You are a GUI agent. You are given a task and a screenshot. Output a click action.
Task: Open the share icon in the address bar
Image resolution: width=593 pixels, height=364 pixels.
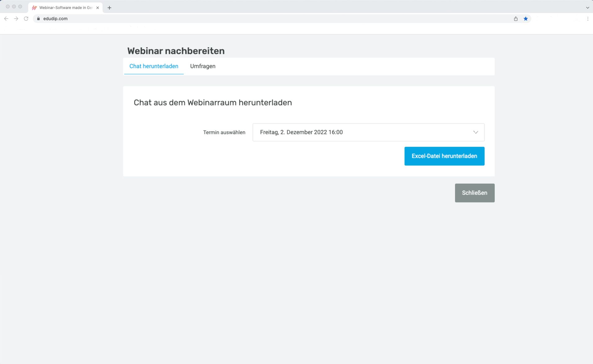(x=516, y=19)
